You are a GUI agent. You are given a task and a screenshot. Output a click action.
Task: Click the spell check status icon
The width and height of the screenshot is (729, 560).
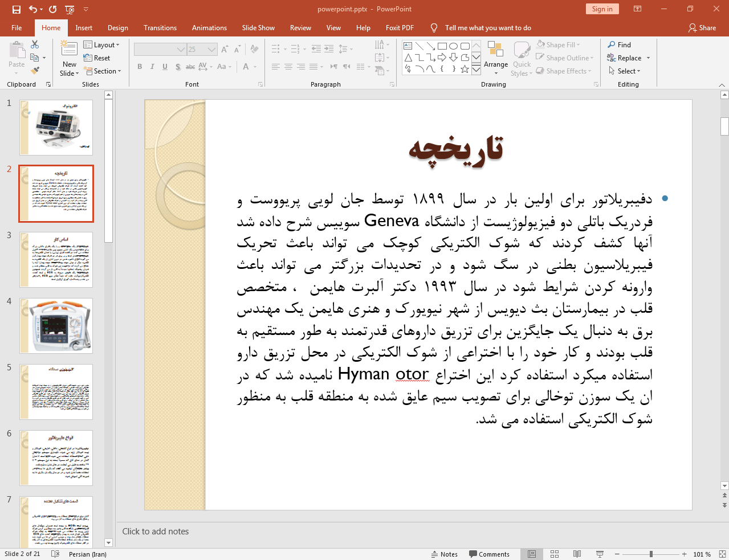click(55, 554)
